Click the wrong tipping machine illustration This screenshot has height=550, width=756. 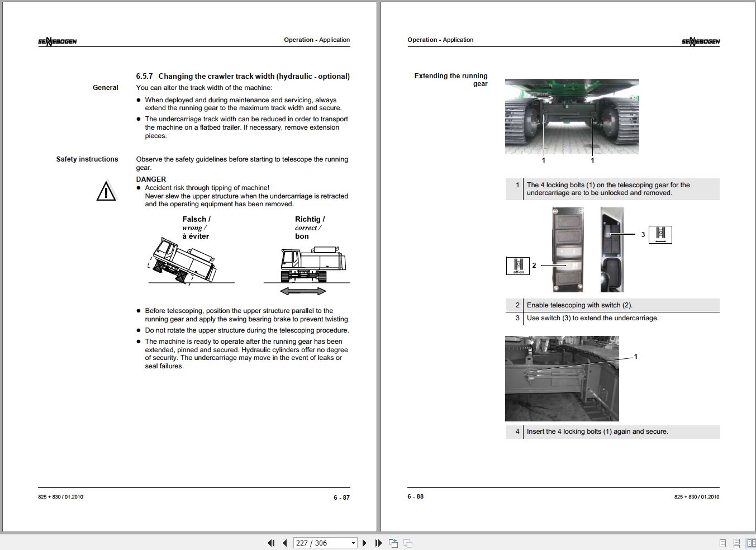[x=183, y=261]
